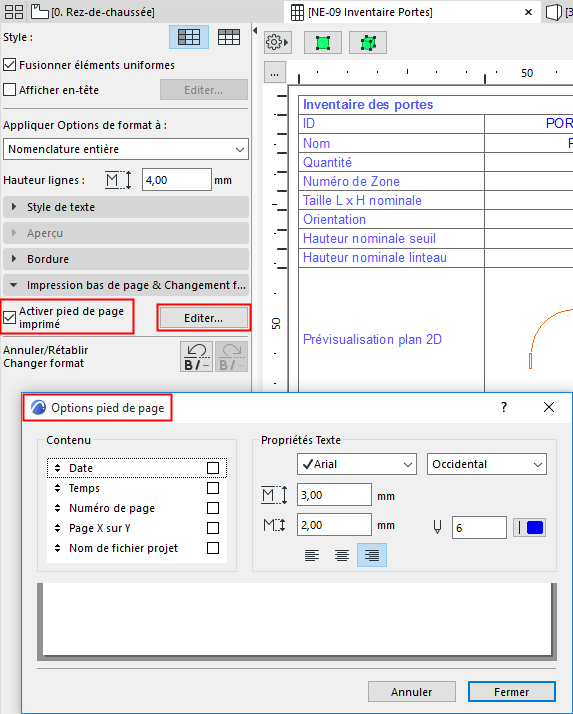Click the spacing 2,00 field

pos(334,525)
